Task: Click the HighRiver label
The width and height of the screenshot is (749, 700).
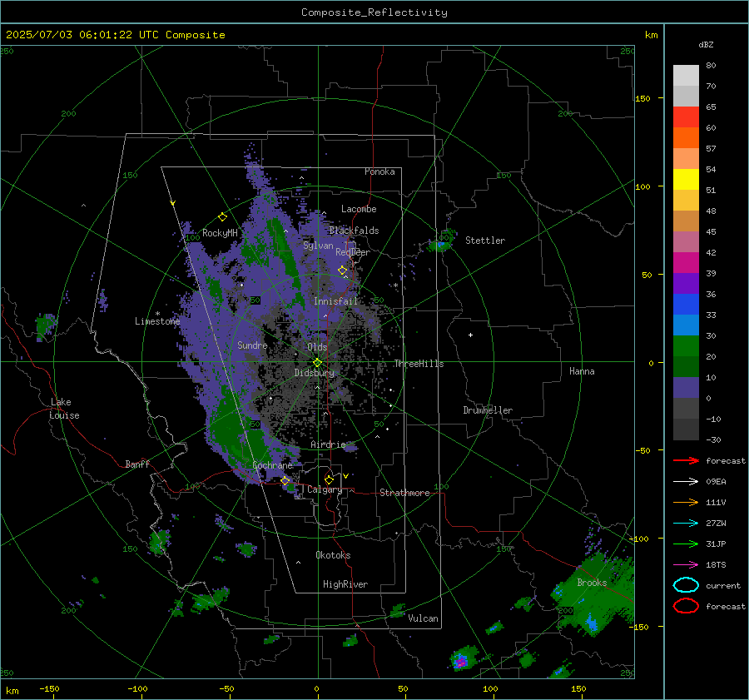Action: [x=345, y=584]
